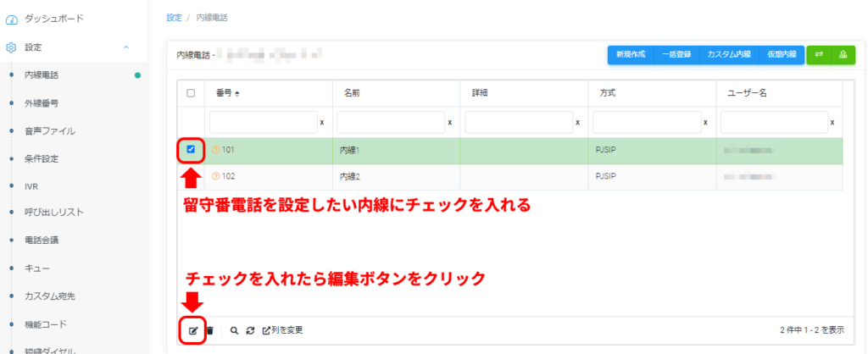The height and width of the screenshot is (354, 868).
Task: Click the green print icon button
Action: [843, 54]
